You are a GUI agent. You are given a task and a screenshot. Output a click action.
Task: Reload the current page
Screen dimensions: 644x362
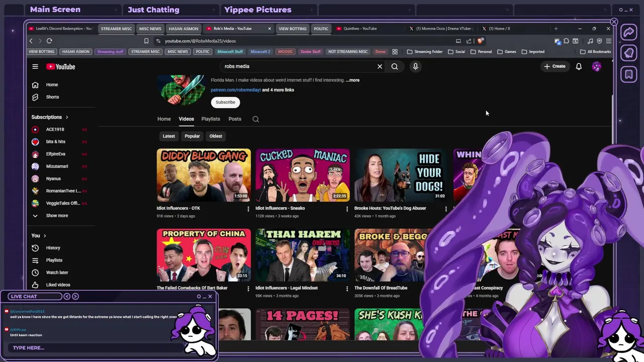49,41
